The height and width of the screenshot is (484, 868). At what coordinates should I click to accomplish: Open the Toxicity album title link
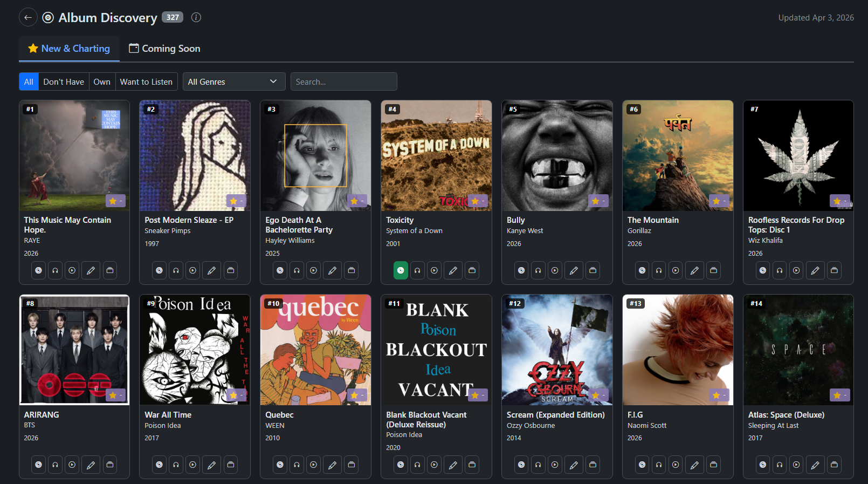399,220
